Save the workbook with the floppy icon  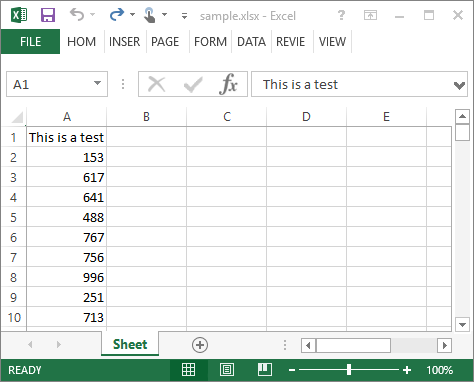pos(48,15)
